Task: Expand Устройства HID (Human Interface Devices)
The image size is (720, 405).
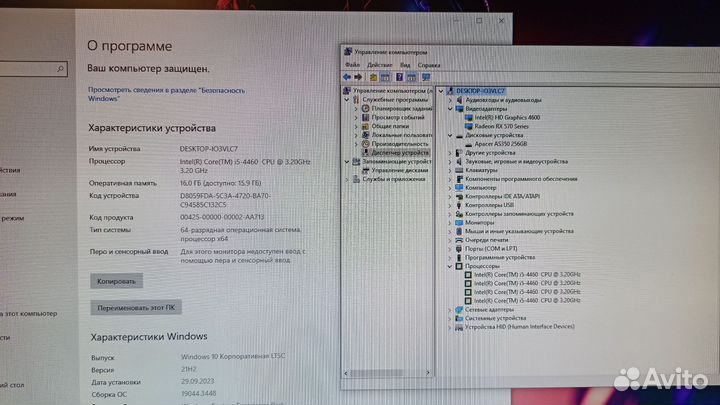Action: point(450,327)
